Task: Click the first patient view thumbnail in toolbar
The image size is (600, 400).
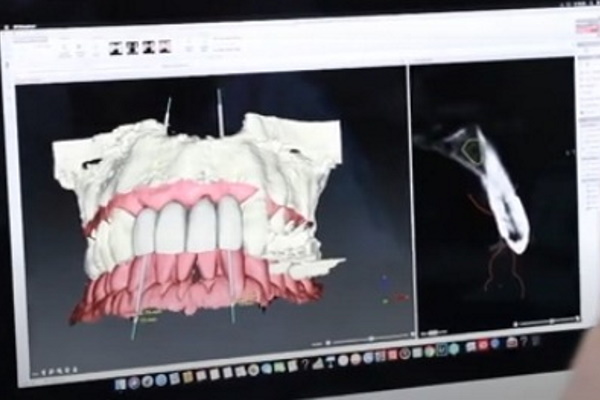Action: pyautogui.click(x=115, y=46)
